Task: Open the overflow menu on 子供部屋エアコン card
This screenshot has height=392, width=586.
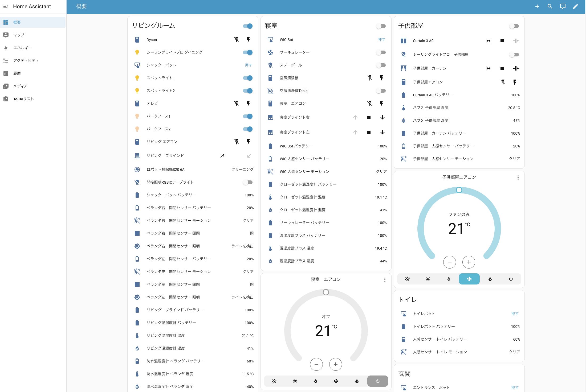Action: coord(518,177)
